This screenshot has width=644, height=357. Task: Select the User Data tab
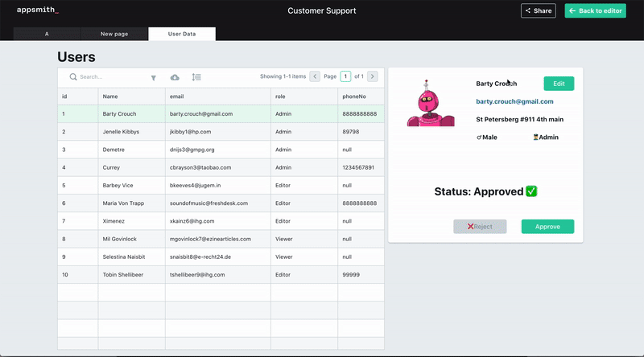pyautogui.click(x=182, y=34)
